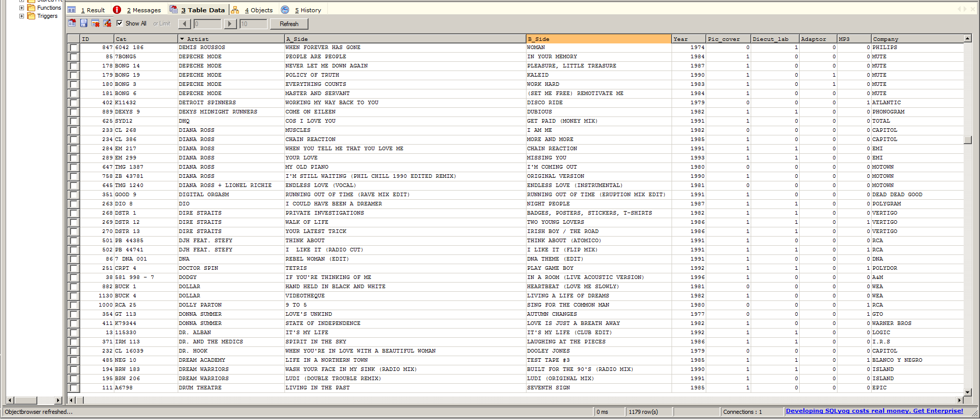Click the cancel changes icon
Viewport: 980px width, 420px height.
[107, 24]
